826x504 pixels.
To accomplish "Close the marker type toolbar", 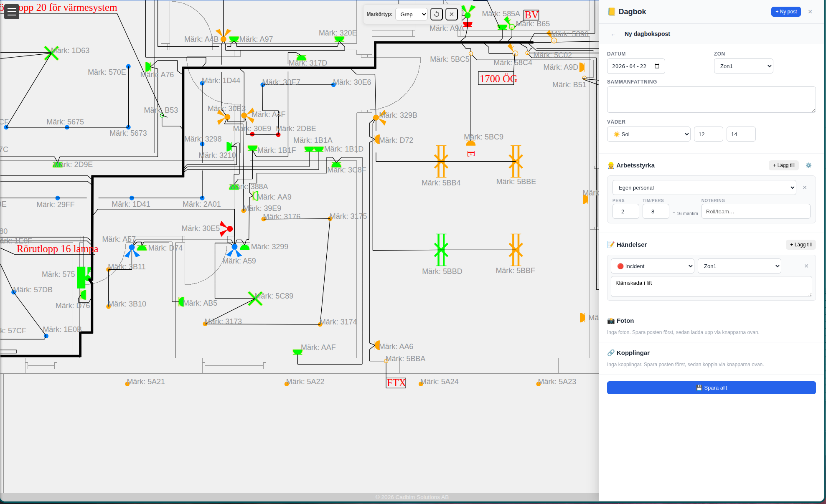I will [451, 14].
